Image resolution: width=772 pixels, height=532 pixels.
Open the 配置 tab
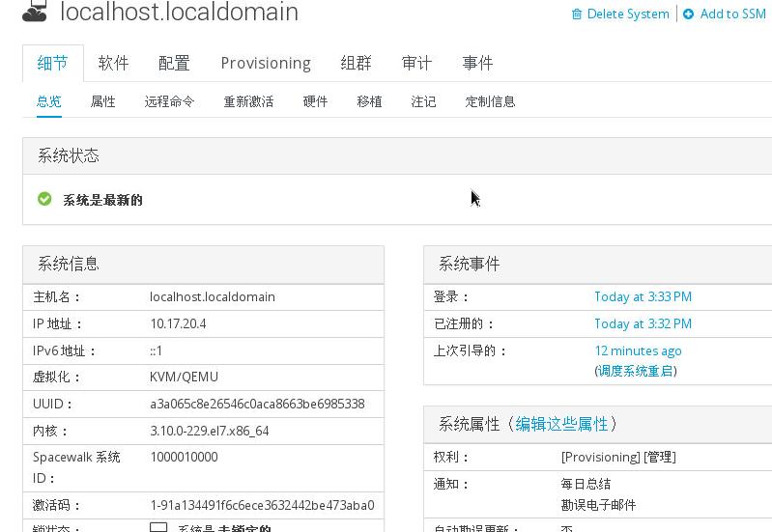174,63
